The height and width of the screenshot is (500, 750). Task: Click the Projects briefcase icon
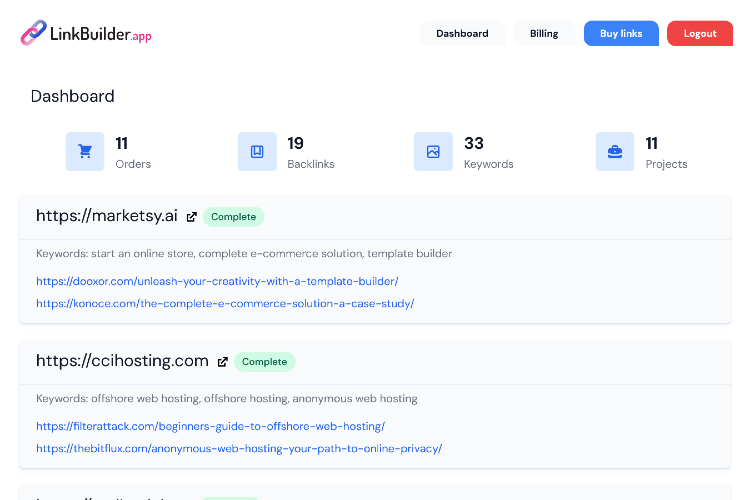615,152
